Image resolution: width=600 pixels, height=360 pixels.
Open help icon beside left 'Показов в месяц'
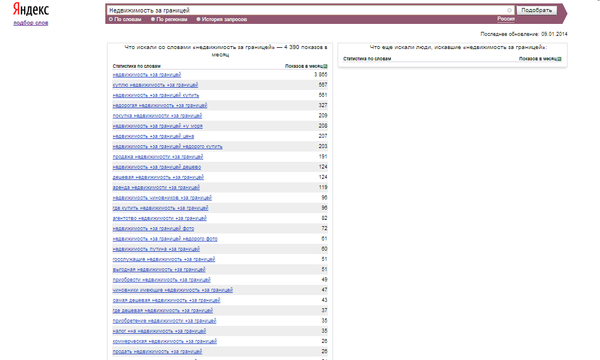coord(326,66)
